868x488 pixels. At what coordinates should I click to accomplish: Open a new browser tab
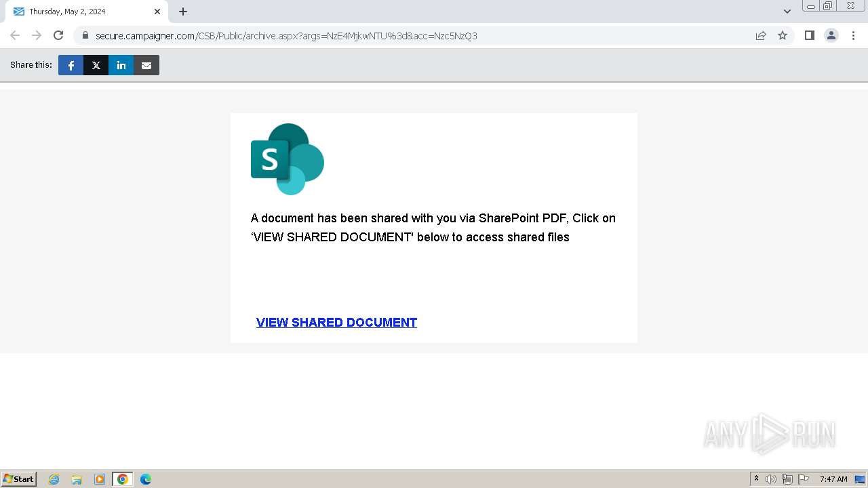coord(183,12)
